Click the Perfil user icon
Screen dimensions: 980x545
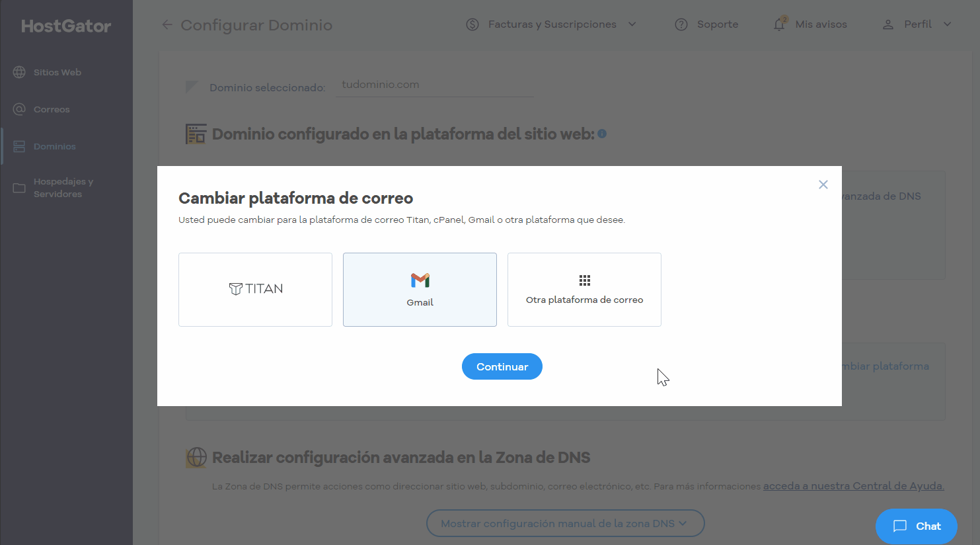point(888,24)
